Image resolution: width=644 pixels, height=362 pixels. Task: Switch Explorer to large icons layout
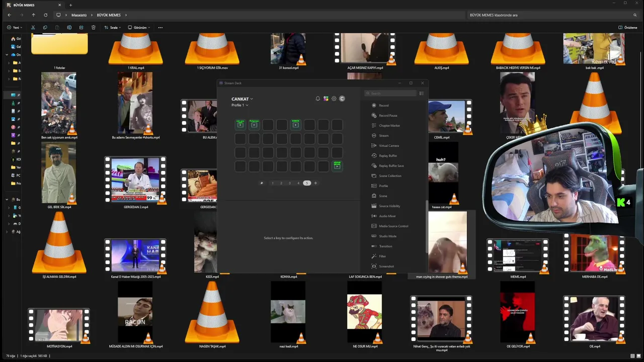click(x=638, y=356)
